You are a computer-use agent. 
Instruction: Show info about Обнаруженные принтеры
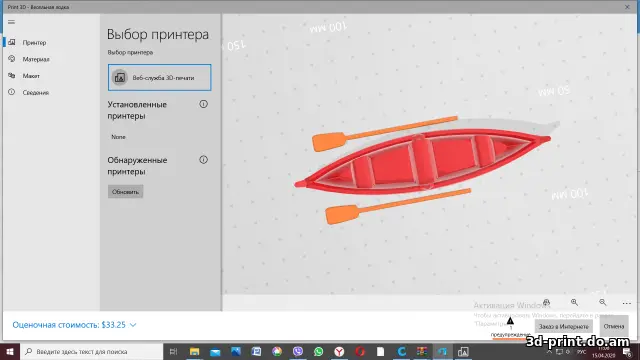click(203, 160)
